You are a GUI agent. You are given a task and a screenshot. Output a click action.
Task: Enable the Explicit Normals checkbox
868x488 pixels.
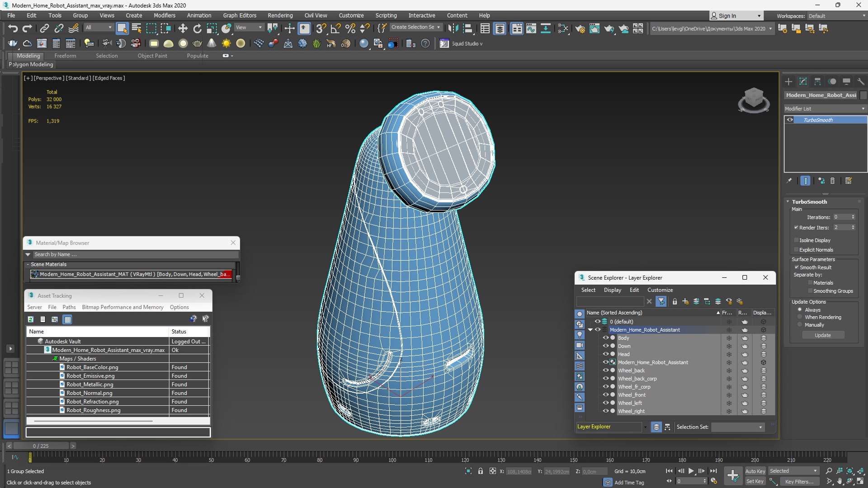click(x=796, y=249)
